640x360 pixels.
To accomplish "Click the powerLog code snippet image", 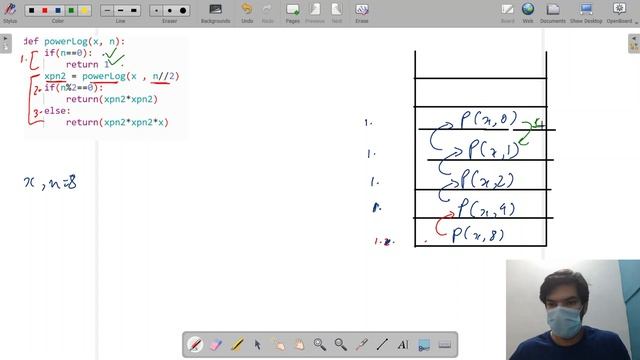I will (106, 88).
